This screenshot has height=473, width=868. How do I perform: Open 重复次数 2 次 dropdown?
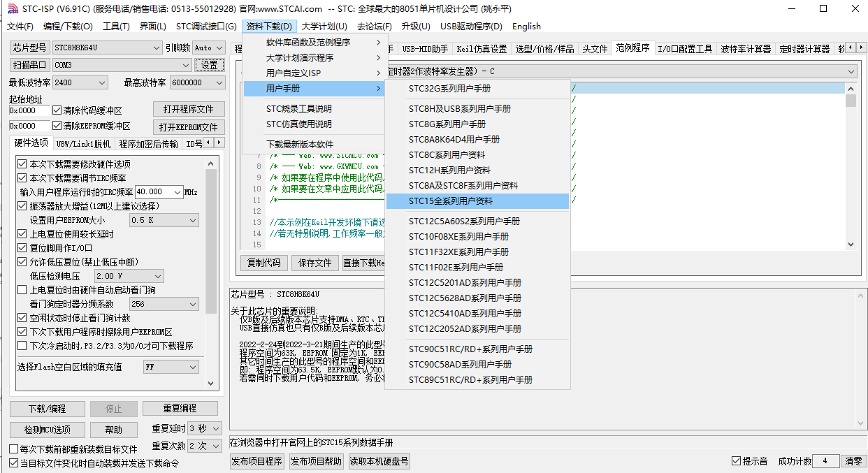pyautogui.click(x=206, y=446)
